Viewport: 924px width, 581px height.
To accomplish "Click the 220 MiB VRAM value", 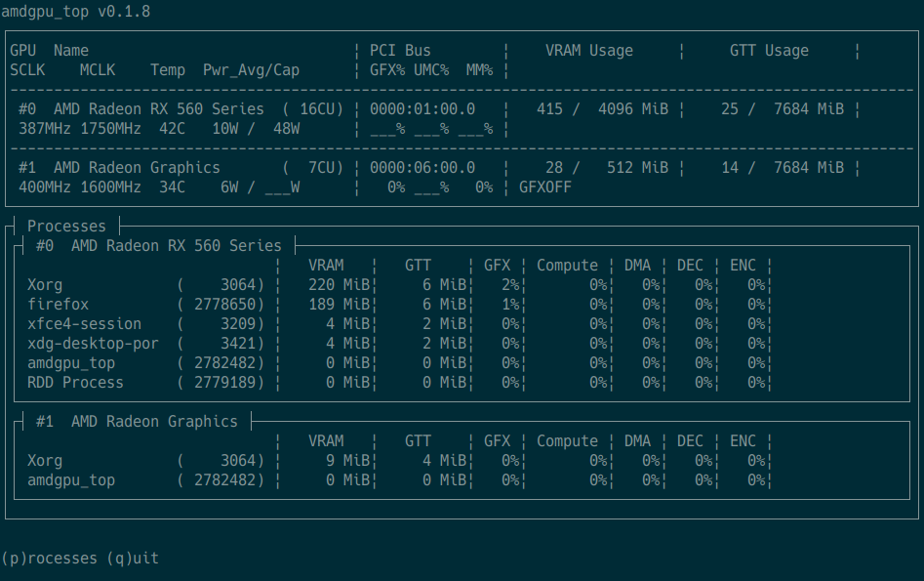I will [339, 285].
